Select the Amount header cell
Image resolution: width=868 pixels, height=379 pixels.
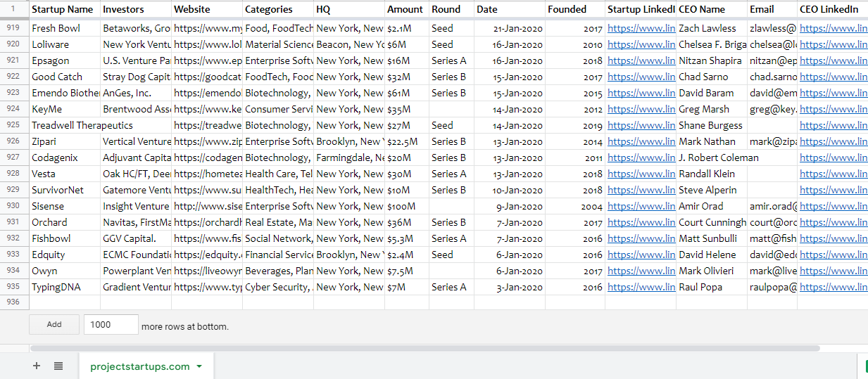[407, 9]
